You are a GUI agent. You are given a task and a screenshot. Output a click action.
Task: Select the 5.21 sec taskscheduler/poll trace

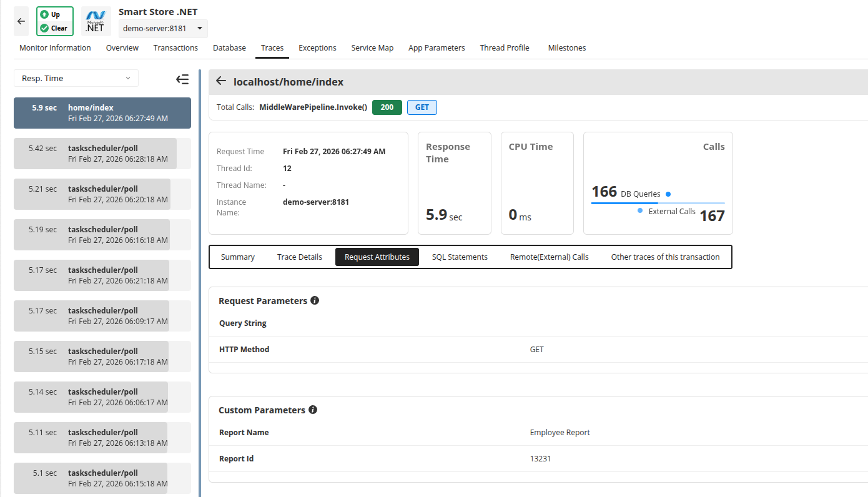click(x=102, y=194)
